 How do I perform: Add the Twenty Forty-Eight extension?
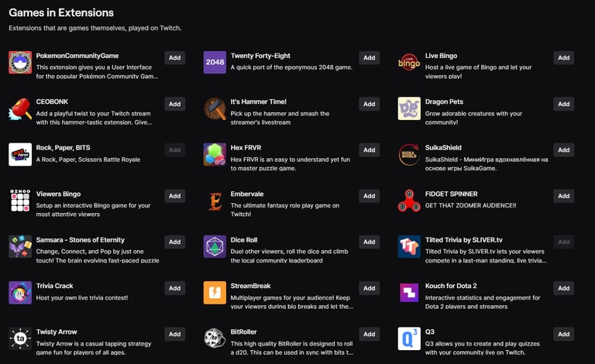(x=370, y=57)
